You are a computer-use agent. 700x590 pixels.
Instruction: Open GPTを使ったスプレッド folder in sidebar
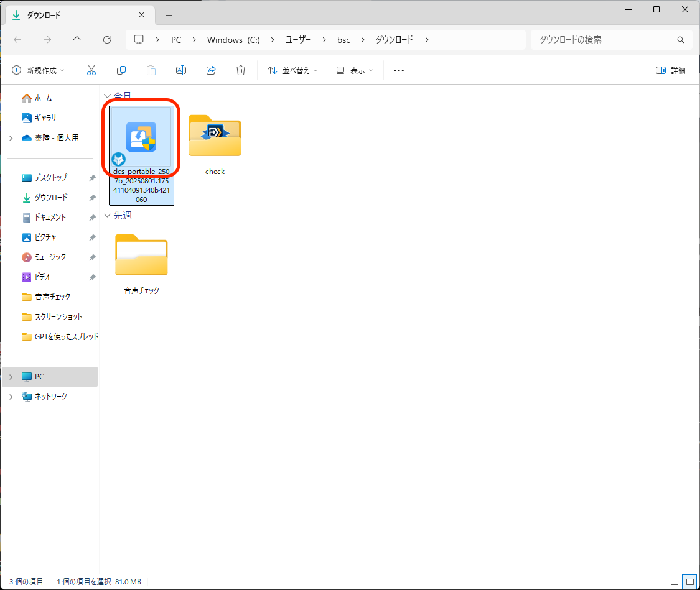pos(60,337)
